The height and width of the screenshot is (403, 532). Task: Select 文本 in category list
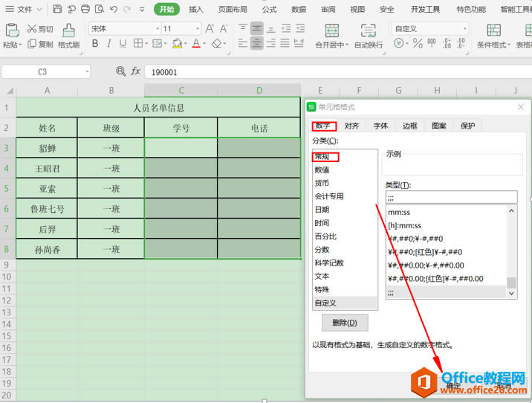tap(345, 276)
